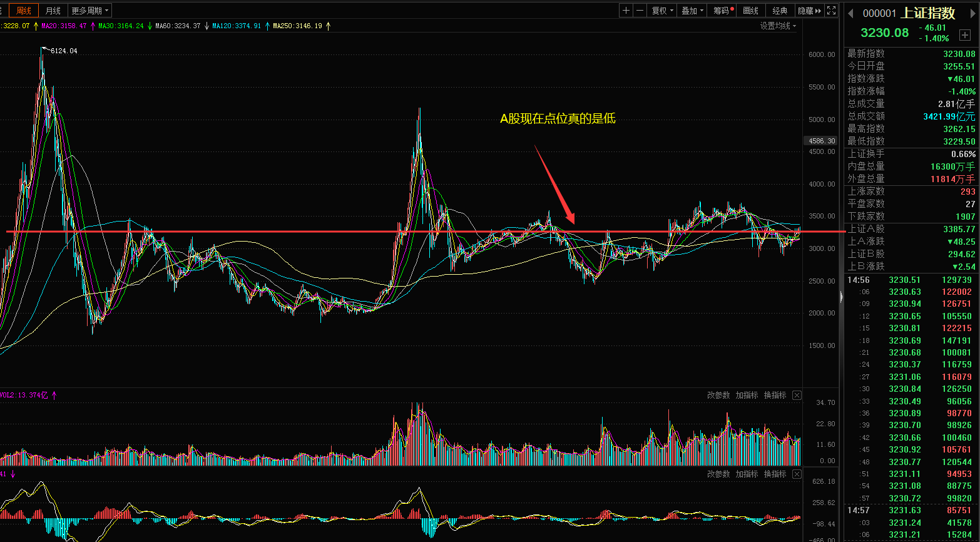The height and width of the screenshot is (542, 980).
Task: Click the 上证B股 row
Action: click(x=911, y=254)
